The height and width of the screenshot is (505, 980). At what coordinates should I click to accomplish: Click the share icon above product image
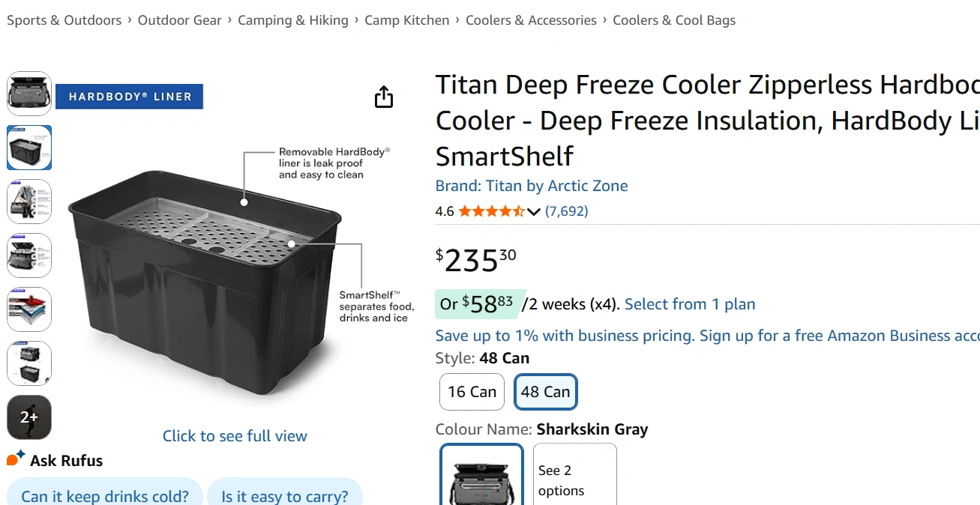(x=383, y=97)
